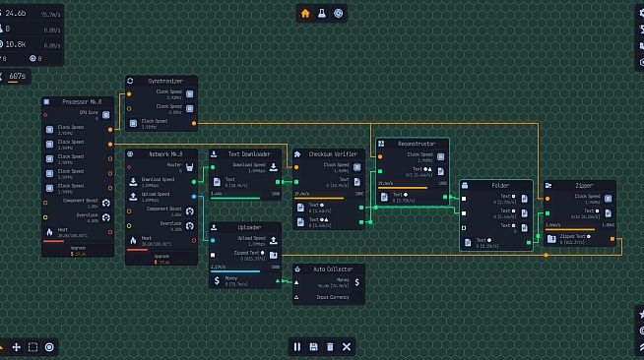Click the Uploader progress bar
The width and height of the screenshot is (644, 360).
[245, 271]
